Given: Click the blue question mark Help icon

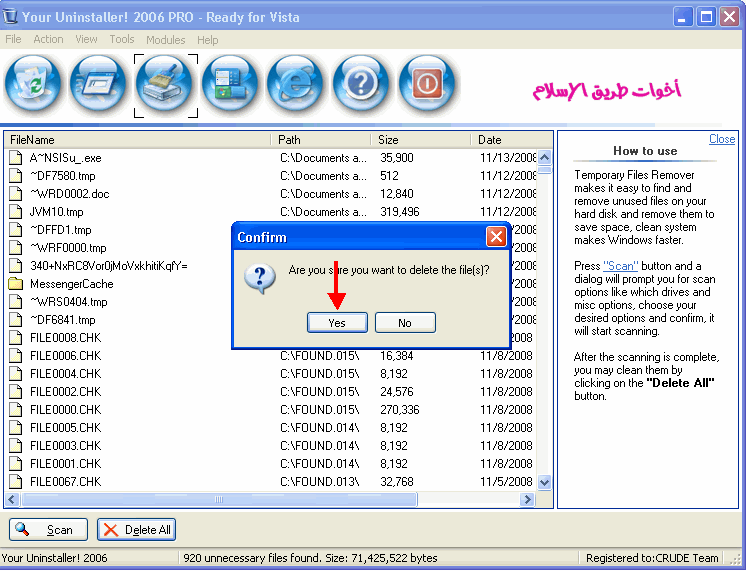Looking at the screenshot, I should click(x=361, y=84).
